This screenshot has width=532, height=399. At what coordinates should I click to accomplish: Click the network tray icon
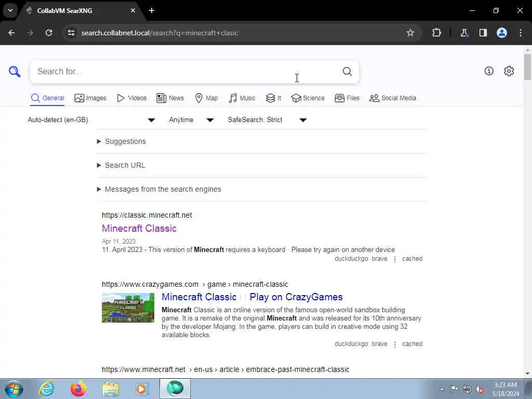pos(467,390)
